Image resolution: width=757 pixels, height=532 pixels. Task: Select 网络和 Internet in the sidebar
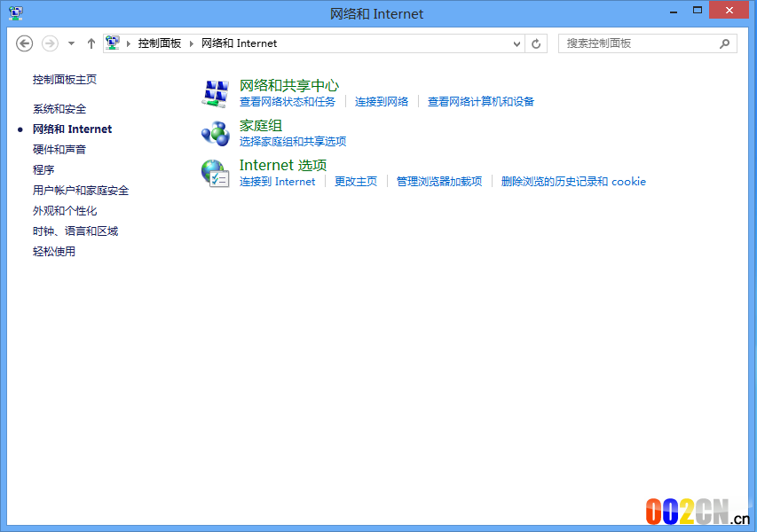coord(73,129)
